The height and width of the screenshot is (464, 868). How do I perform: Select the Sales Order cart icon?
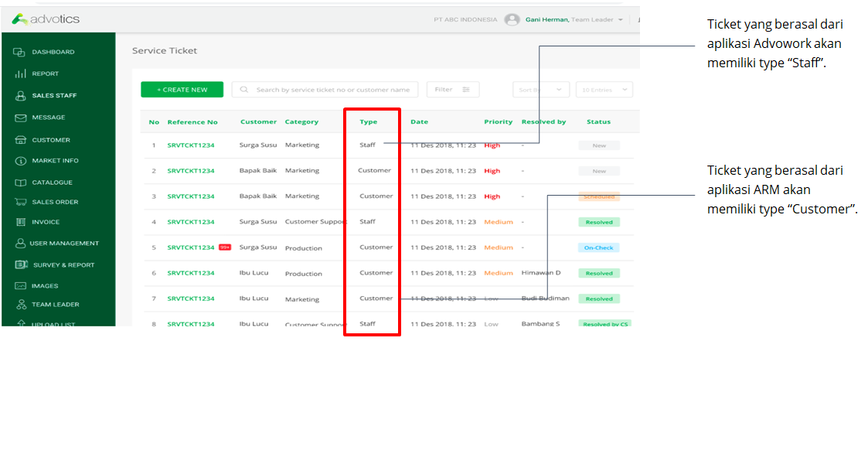[20, 202]
